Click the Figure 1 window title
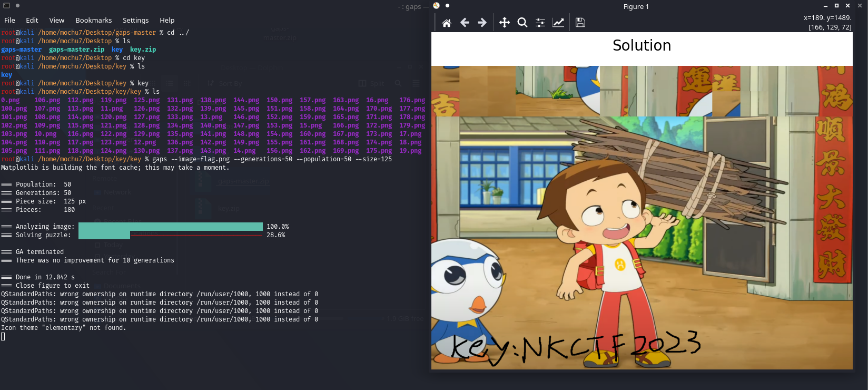The width and height of the screenshot is (868, 390). (x=636, y=7)
